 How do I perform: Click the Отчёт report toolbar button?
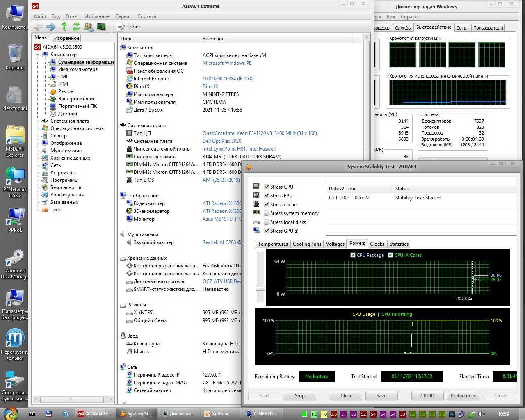[x=129, y=27]
